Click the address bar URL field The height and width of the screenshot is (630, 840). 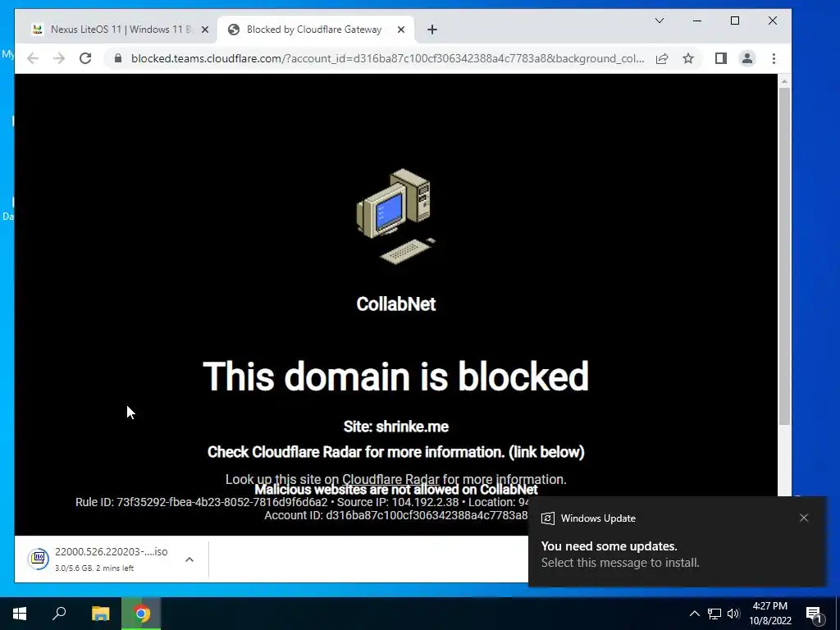click(387, 58)
